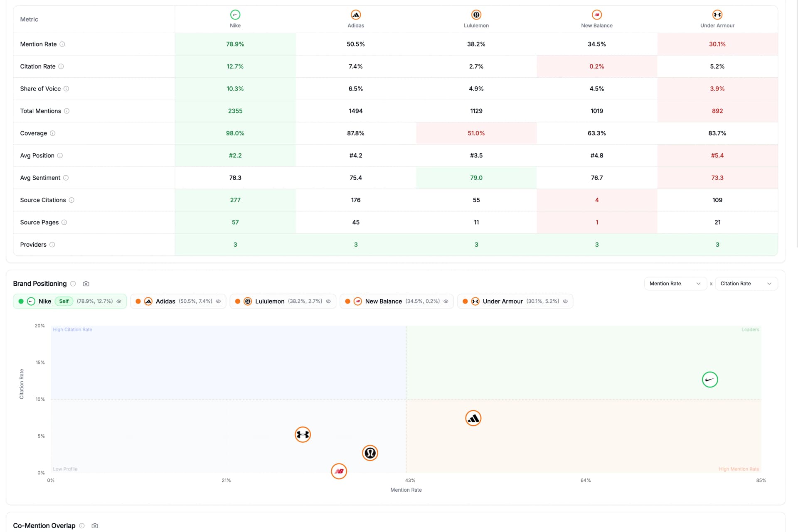Show info for Share of Voice metric
Viewport: 798px width, 532px height.
[66, 88]
